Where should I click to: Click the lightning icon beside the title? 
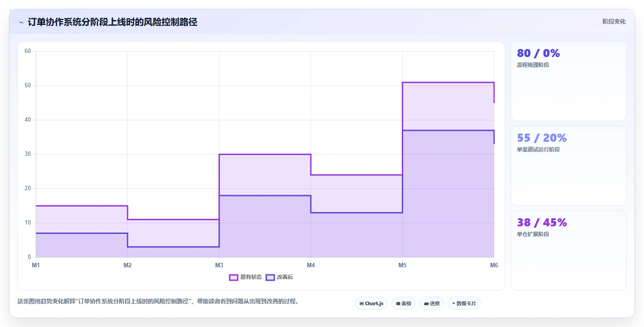click(x=21, y=22)
